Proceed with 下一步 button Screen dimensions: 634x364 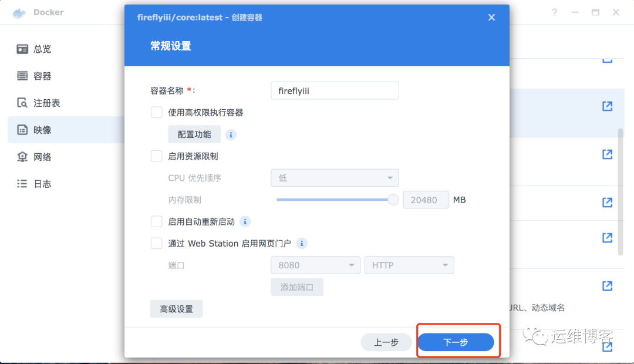pos(456,342)
